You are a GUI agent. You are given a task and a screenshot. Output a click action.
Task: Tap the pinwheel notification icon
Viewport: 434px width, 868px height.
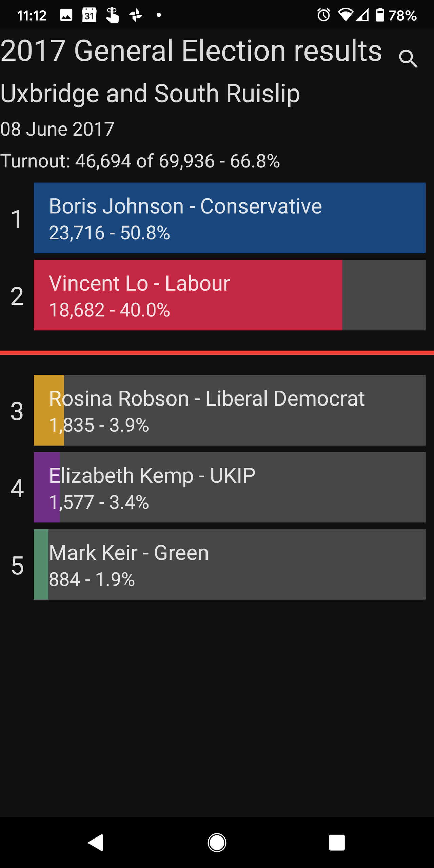136,15
